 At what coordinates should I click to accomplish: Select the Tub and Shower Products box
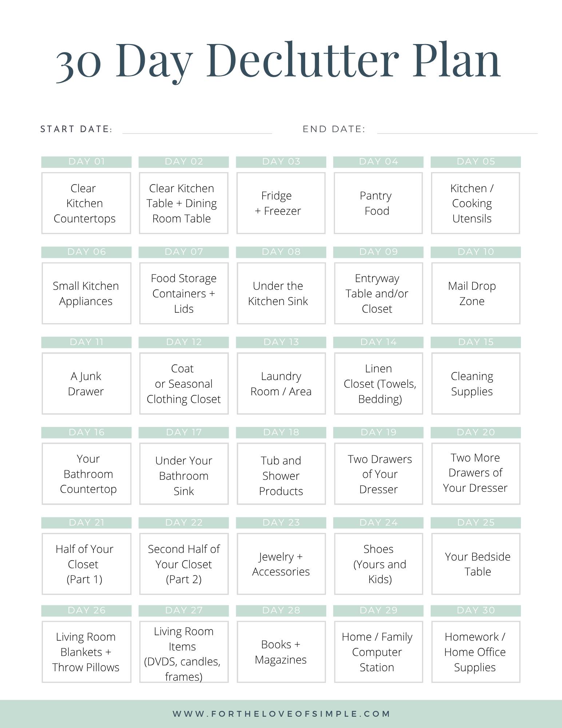[x=281, y=474]
